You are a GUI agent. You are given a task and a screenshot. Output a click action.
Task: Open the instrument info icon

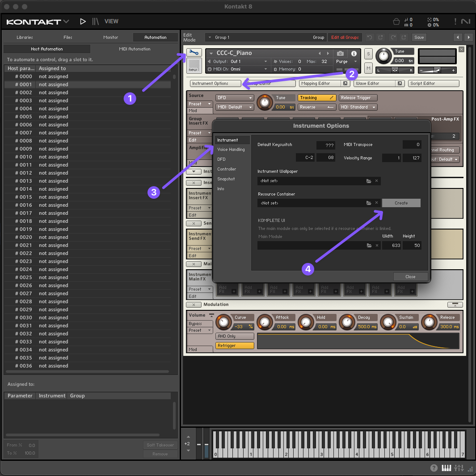pos(354,54)
